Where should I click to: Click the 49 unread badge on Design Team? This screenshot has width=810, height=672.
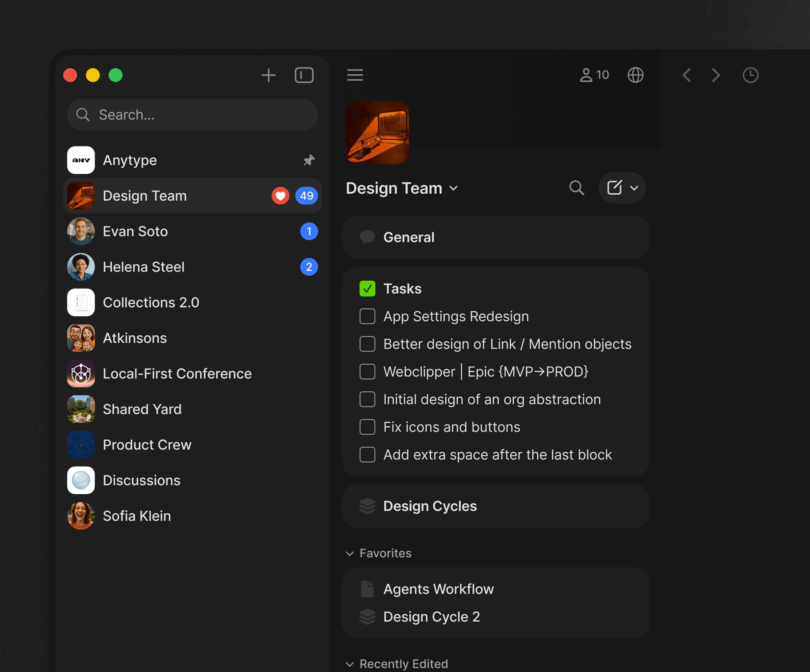point(306,196)
